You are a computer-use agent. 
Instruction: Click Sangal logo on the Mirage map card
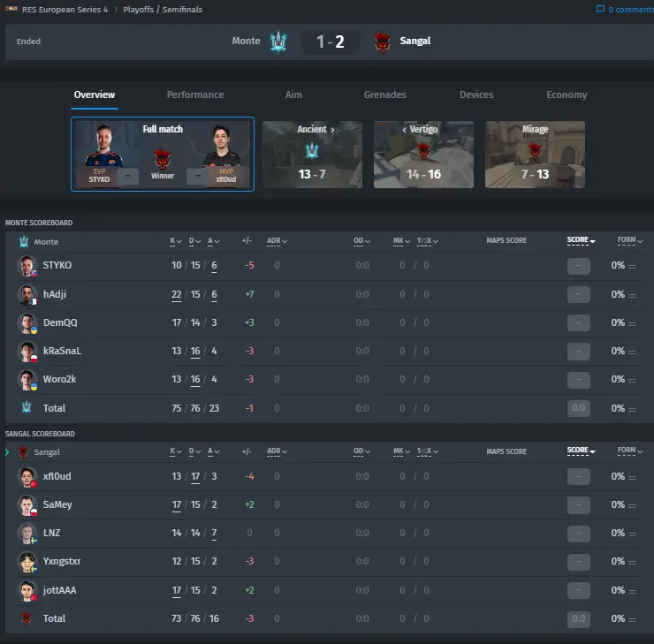(535, 150)
